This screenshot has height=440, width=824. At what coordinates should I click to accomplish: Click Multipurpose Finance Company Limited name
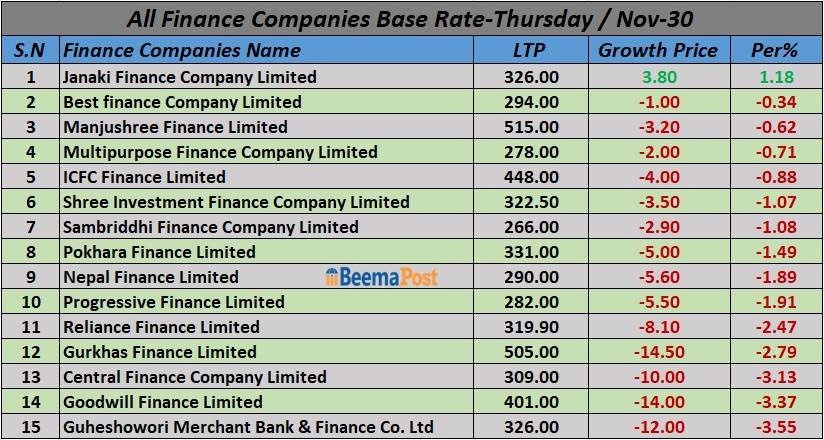(x=220, y=152)
